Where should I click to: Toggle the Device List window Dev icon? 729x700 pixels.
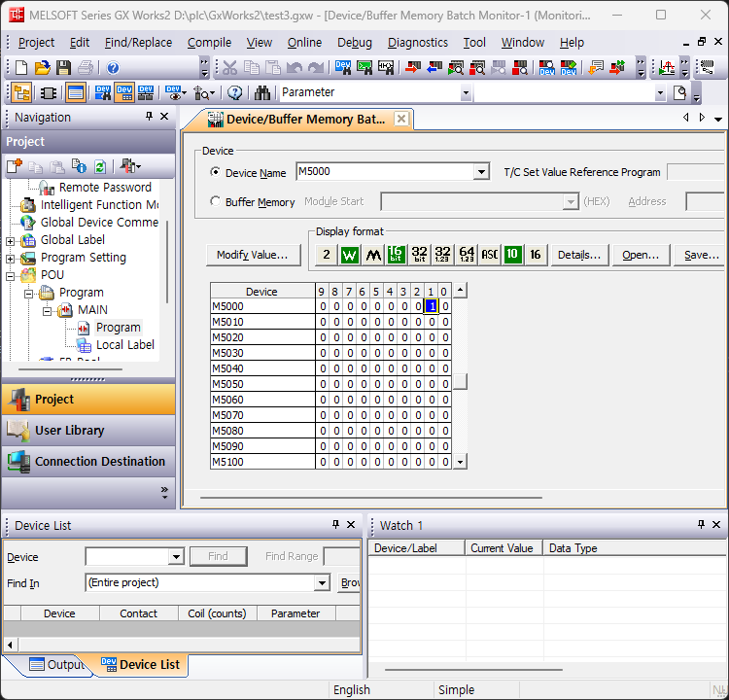[124, 92]
